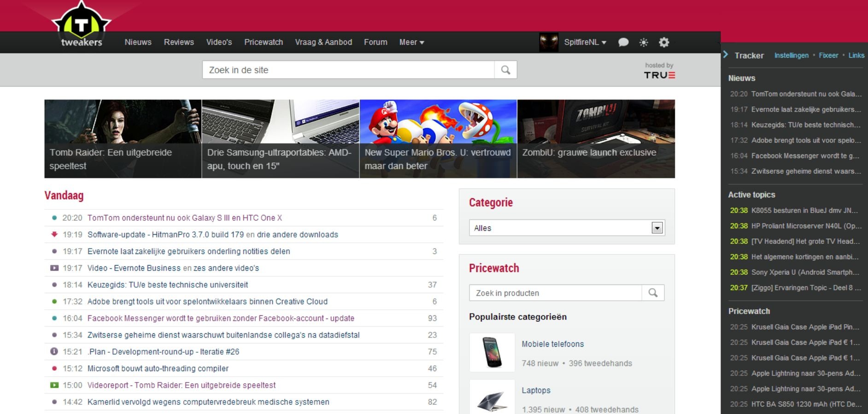The image size is (868, 414).
Task: Click the Zoek in producten field
Action: coord(556,293)
